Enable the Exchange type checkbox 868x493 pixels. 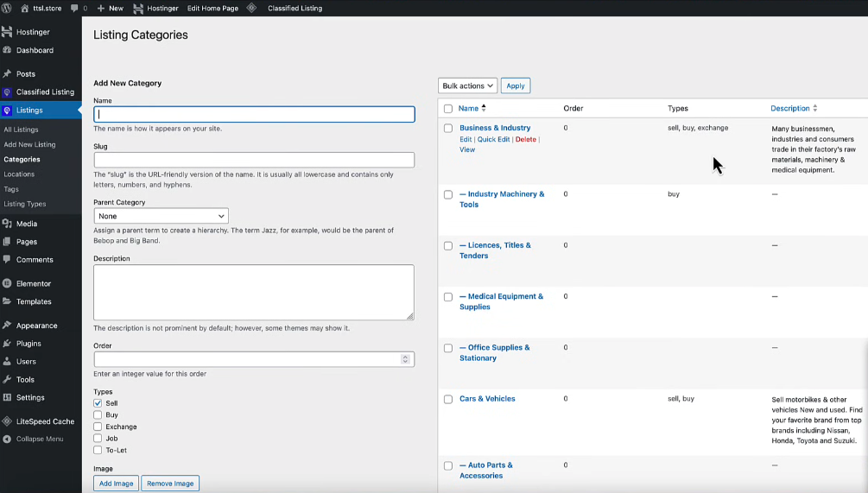click(x=98, y=427)
